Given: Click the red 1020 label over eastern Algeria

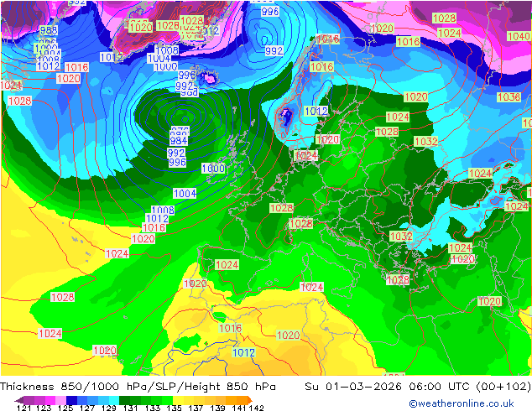Looking at the screenshot, I should 289,335.
